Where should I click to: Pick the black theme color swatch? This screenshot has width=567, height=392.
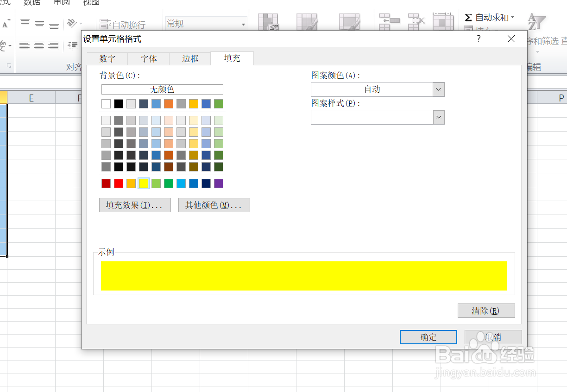point(119,104)
